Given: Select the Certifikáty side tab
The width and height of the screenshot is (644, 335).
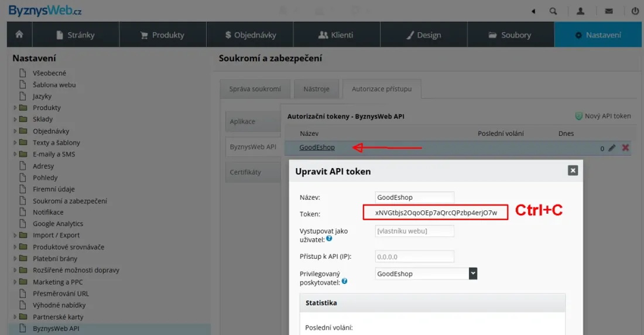Looking at the screenshot, I should pos(253,172).
